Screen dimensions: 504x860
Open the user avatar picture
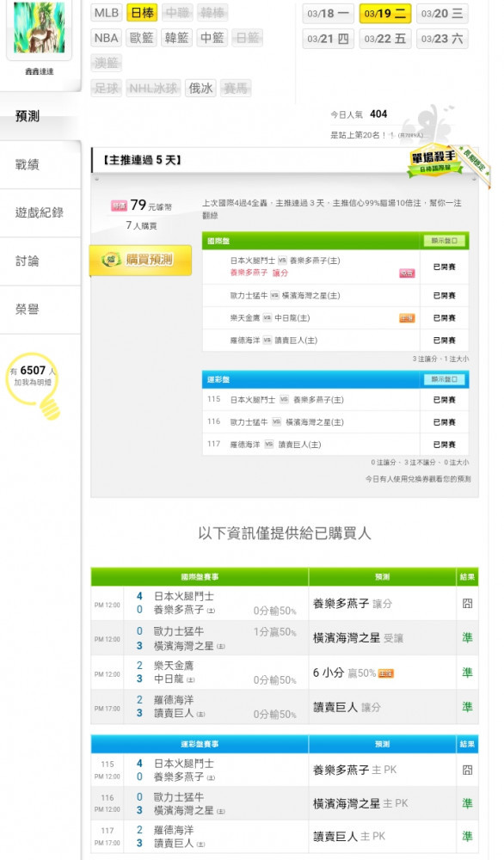click(39, 27)
